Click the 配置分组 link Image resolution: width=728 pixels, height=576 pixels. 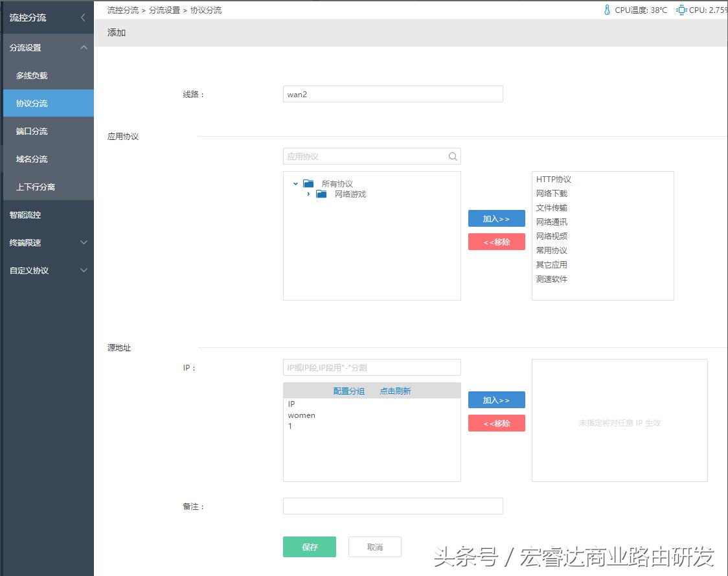click(x=348, y=391)
